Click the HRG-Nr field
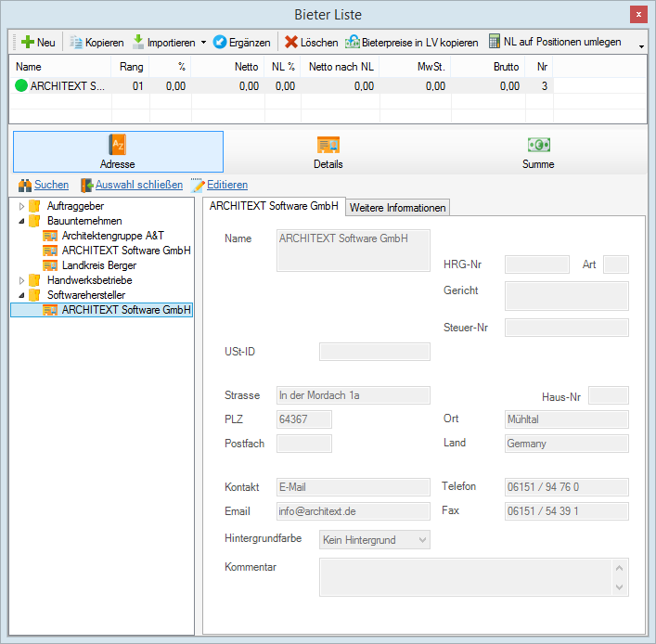656x644 pixels. coord(537,264)
